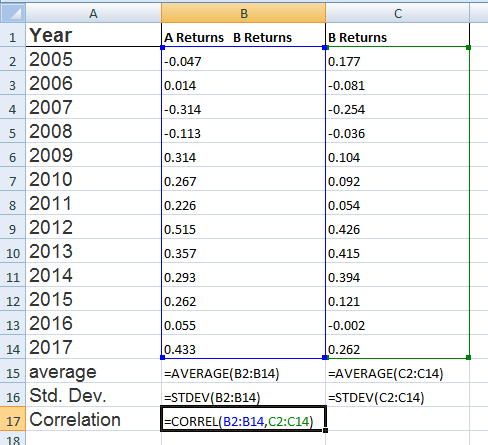
Task: Select column C header
Action: coord(398,13)
